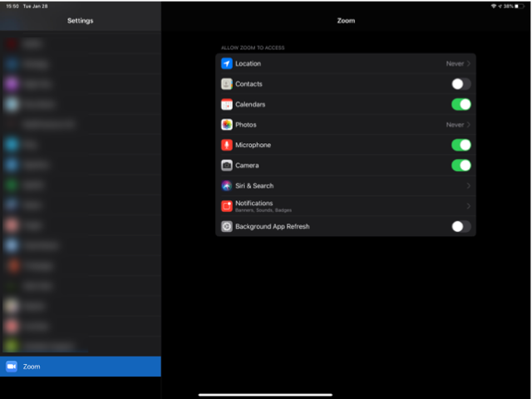Tap the Calendars icon

click(x=226, y=105)
